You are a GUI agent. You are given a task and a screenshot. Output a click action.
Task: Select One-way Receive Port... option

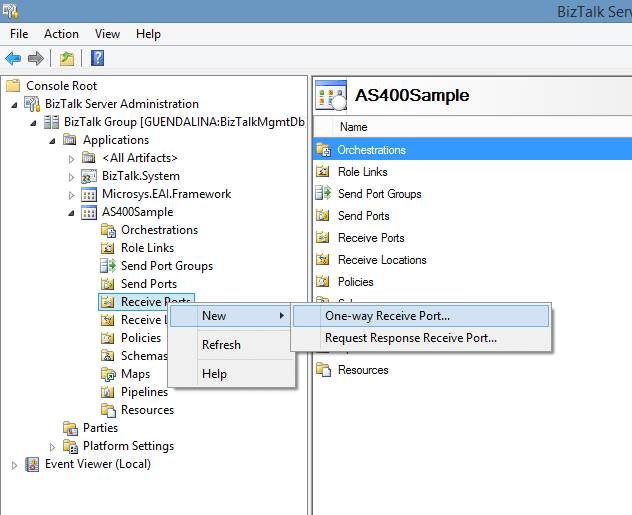click(421, 316)
